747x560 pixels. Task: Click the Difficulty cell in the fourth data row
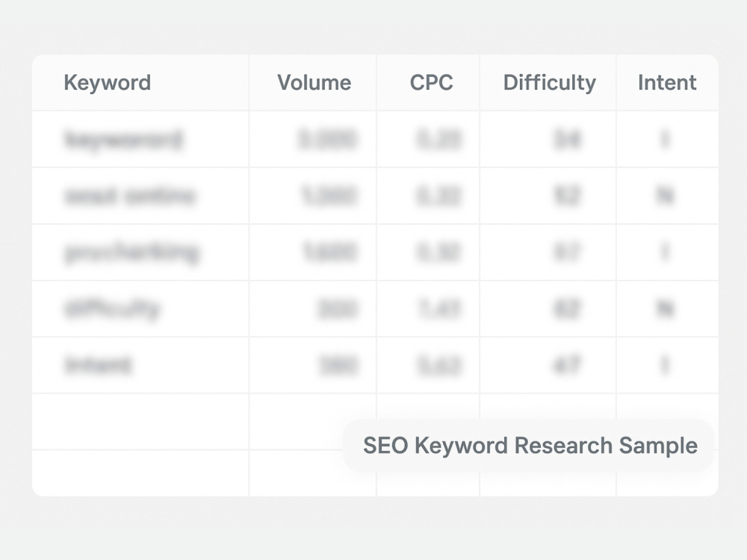tap(548, 308)
